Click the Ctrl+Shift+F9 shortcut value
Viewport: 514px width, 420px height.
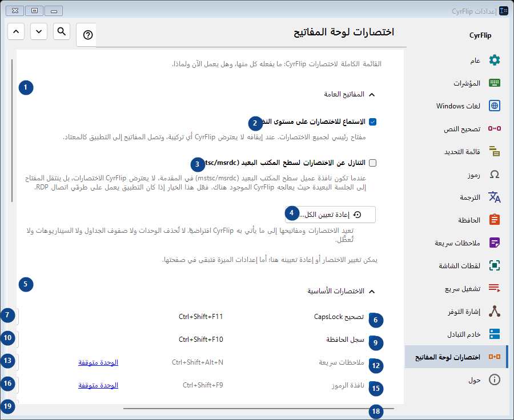pyautogui.click(x=203, y=385)
